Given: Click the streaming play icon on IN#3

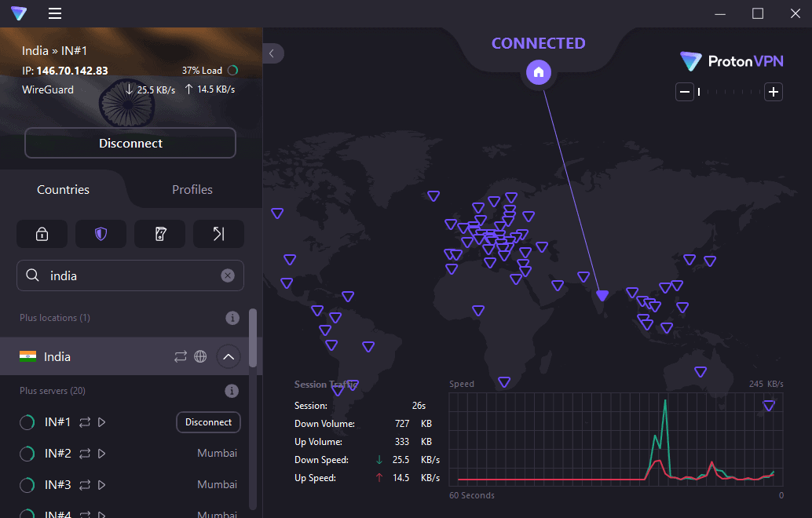Looking at the screenshot, I should [x=102, y=485].
